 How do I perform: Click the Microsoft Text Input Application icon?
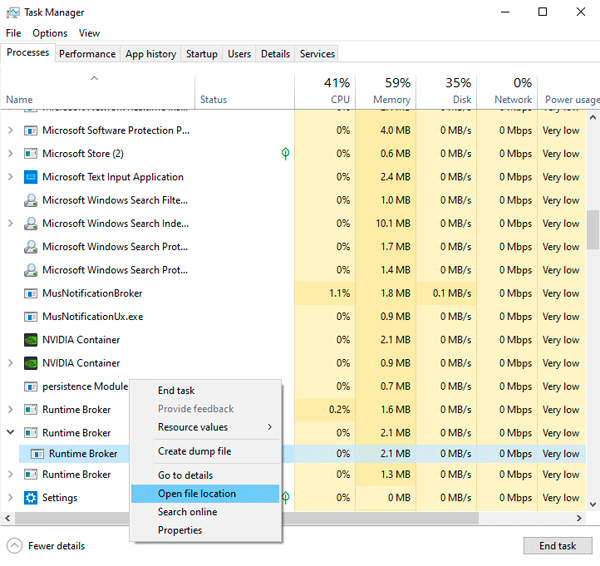click(x=31, y=177)
